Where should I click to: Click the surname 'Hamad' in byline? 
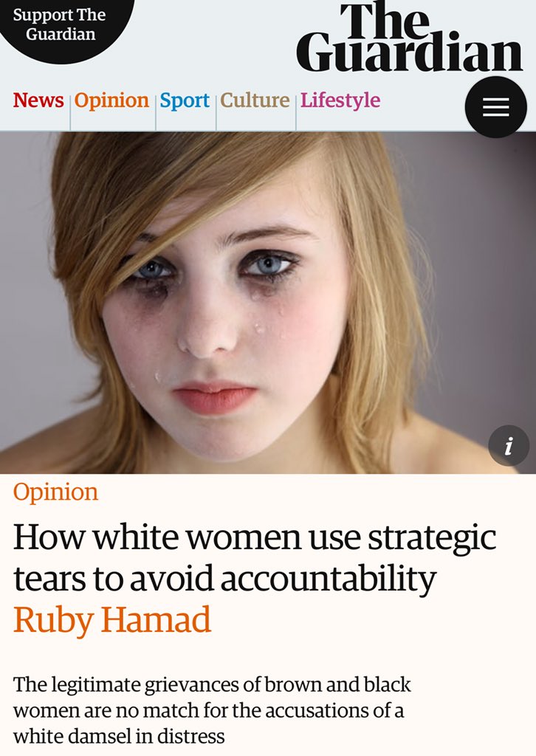point(157,619)
